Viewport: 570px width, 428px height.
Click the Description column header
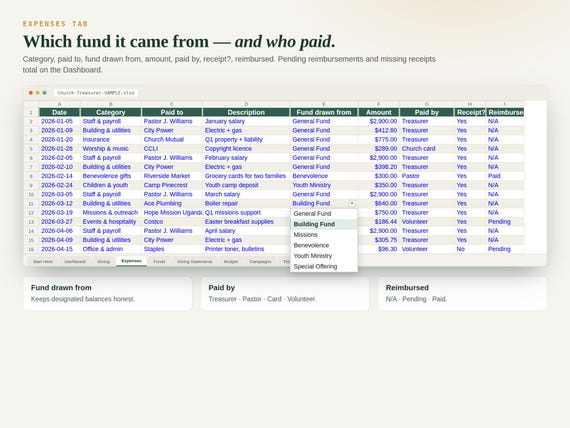coord(246,112)
